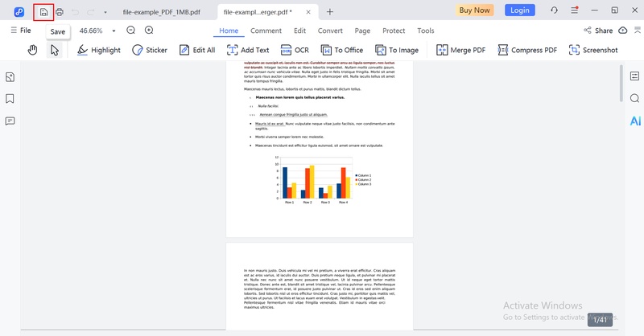Click the PDFelement app logo
The height and width of the screenshot is (336, 644).
pos(19,12)
